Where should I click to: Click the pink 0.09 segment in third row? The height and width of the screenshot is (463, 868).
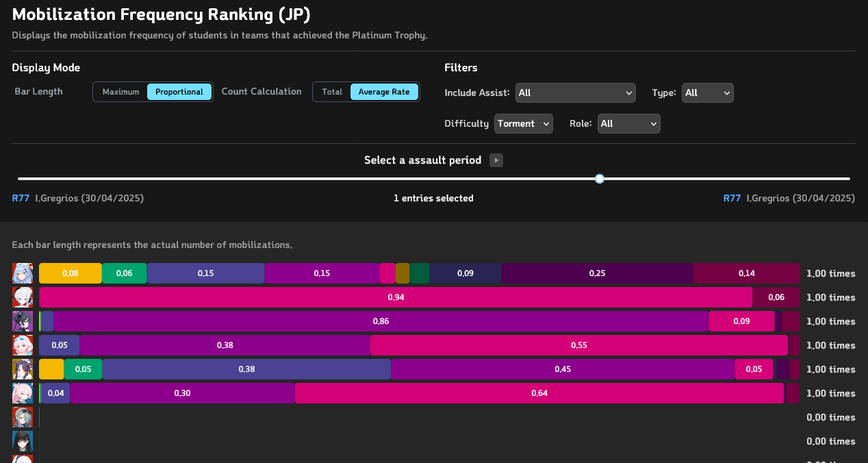[x=741, y=321]
